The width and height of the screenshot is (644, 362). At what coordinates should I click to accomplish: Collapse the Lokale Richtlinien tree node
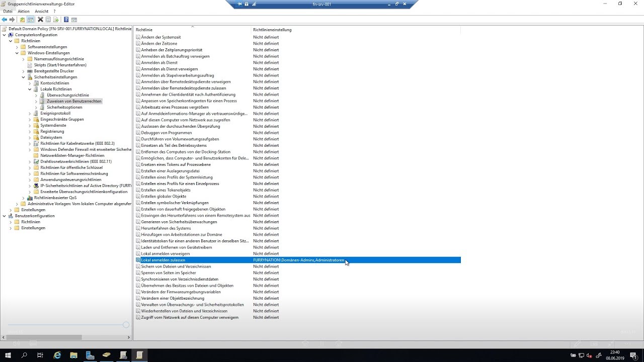[x=30, y=89]
